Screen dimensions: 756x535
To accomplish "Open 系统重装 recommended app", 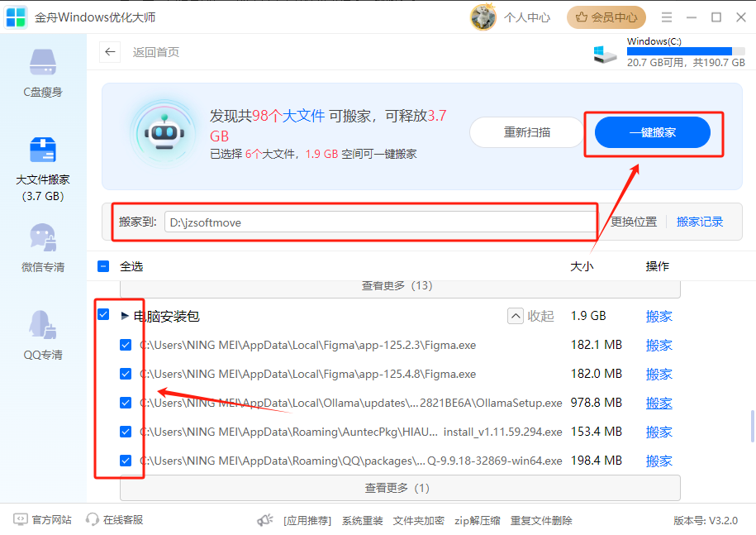I will click(362, 520).
